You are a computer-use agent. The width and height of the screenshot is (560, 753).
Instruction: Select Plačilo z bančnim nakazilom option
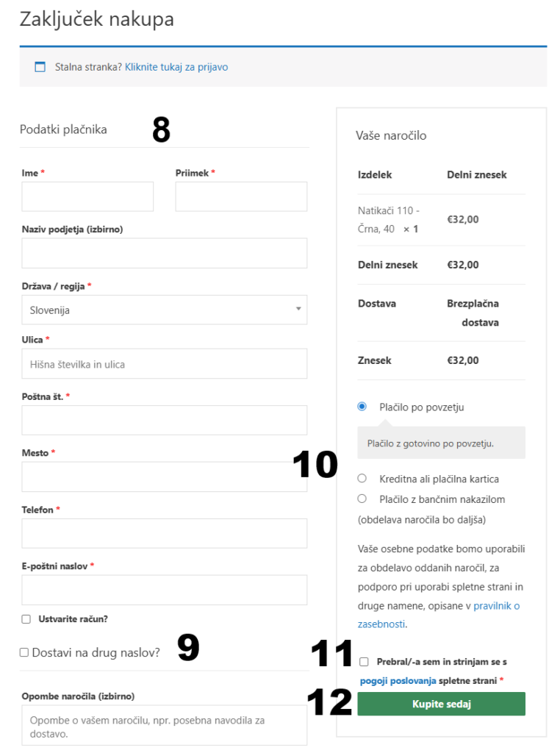[362, 499]
